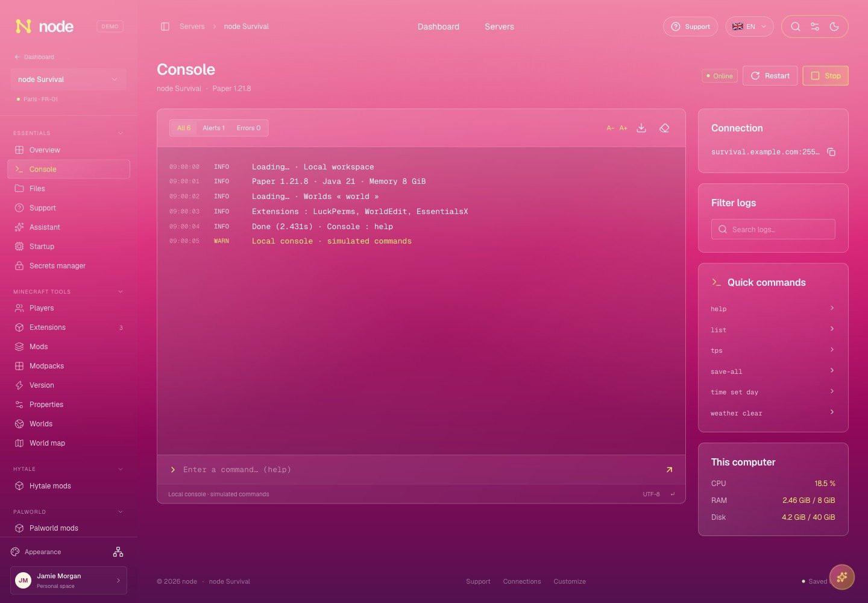Open Version in the sidebar
This screenshot has width=868, height=603.
(x=69, y=385)
